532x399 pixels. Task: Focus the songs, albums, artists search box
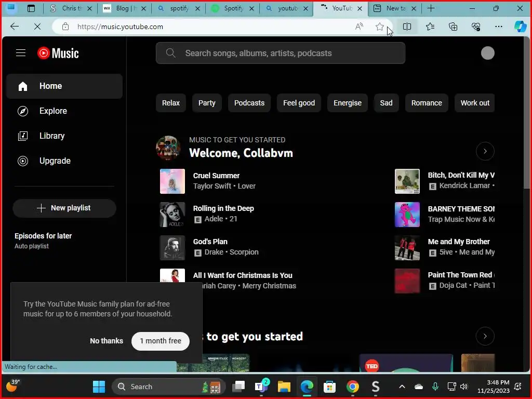[280, 53]
